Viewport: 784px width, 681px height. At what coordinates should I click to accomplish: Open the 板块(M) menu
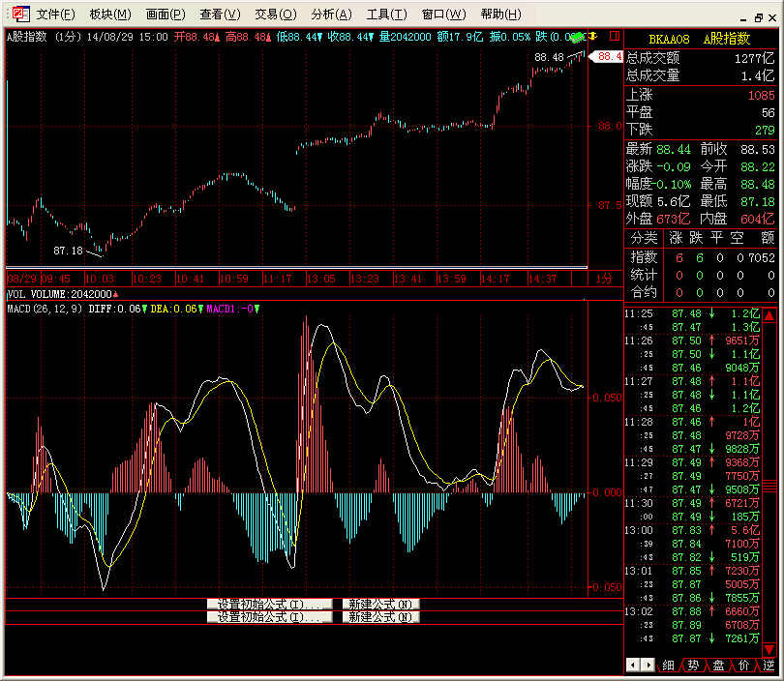click(x=110, y=15)
